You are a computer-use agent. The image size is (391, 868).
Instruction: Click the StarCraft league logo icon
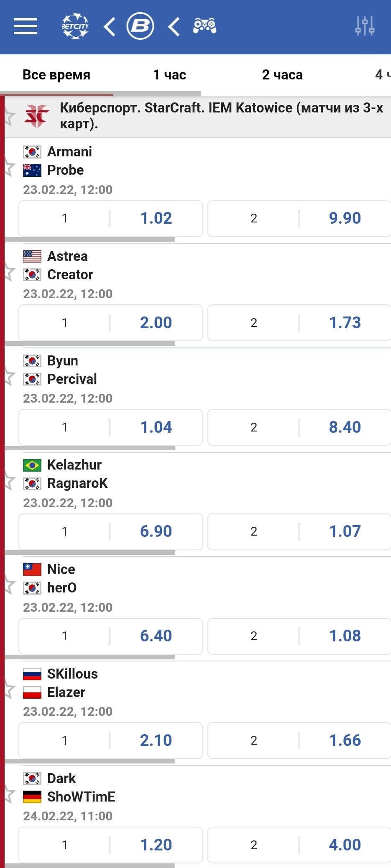36,116
